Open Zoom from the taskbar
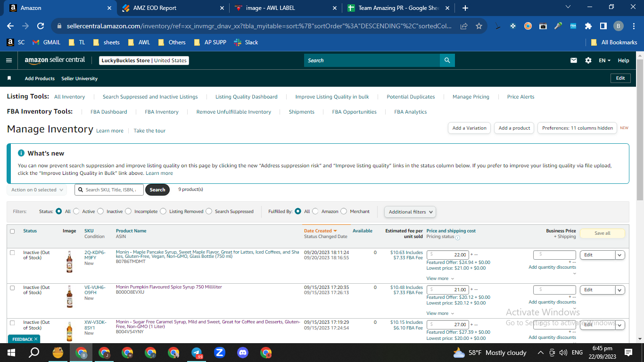Screen dimensions: 644x362 [x=220, y=353]
